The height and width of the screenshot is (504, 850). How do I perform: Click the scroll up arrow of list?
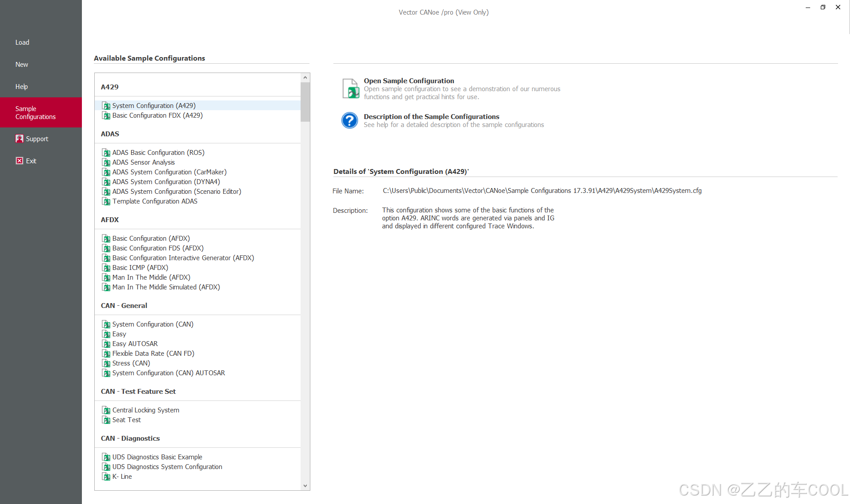(x=305, y=78)
